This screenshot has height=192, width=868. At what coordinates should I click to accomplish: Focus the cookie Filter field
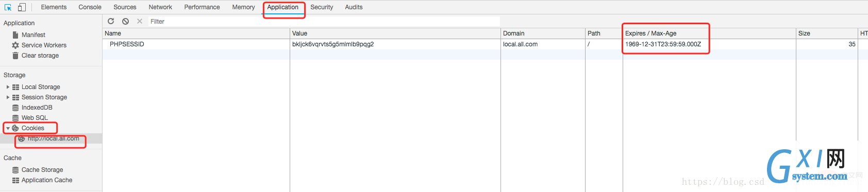tap(324, 22)
